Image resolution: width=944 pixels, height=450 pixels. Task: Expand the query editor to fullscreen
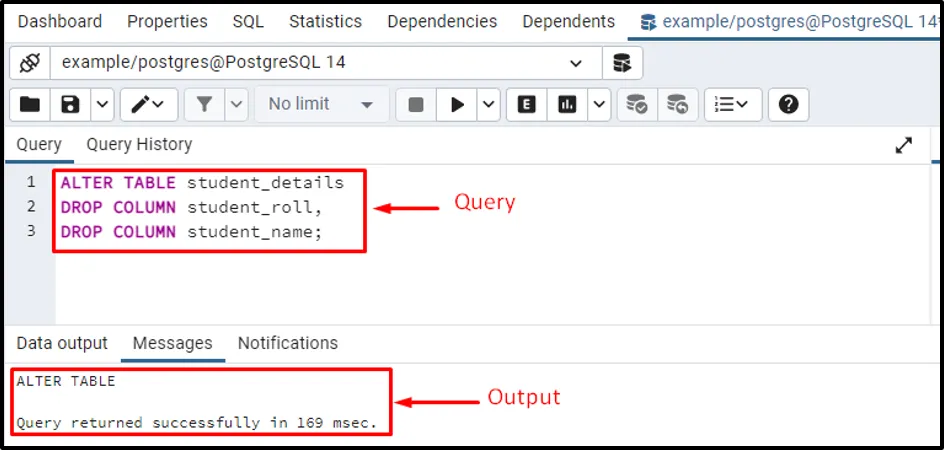click(x=903, y=146)
